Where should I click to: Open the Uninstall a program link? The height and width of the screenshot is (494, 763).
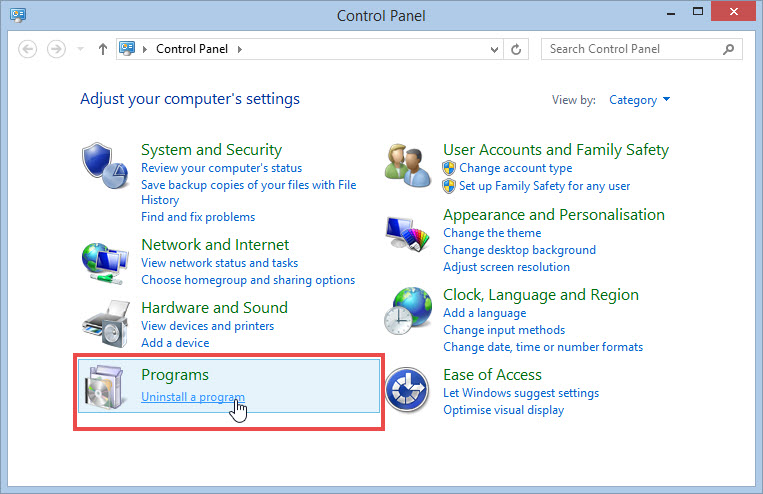click(x=193, y=397)
